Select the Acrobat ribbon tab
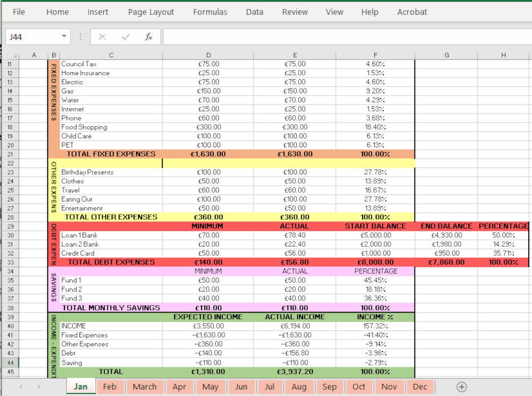532x396 pixels. click(x=412, y=12)
